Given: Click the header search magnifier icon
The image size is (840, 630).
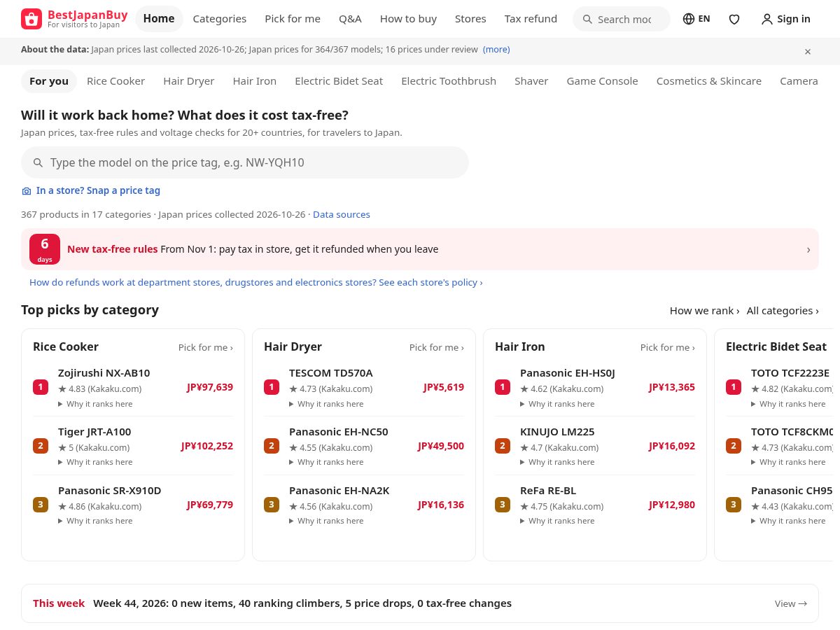Looking at the screenshot, I should (587, 20).
